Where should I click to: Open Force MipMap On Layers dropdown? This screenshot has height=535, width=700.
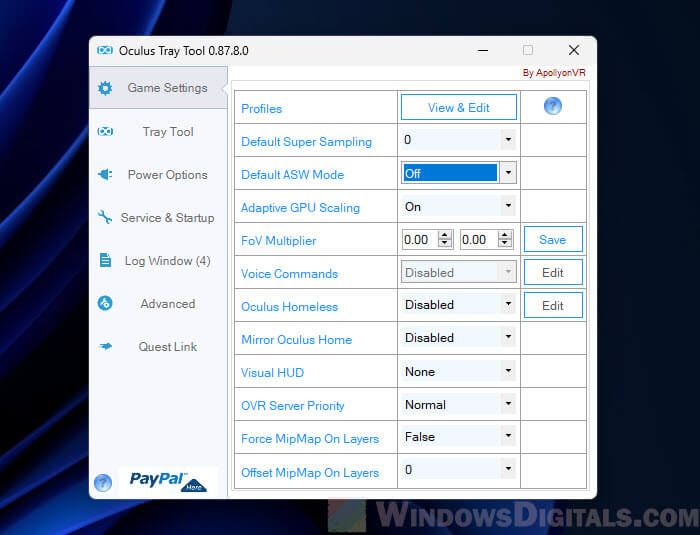pyautogui.click(x=508, y=436)
